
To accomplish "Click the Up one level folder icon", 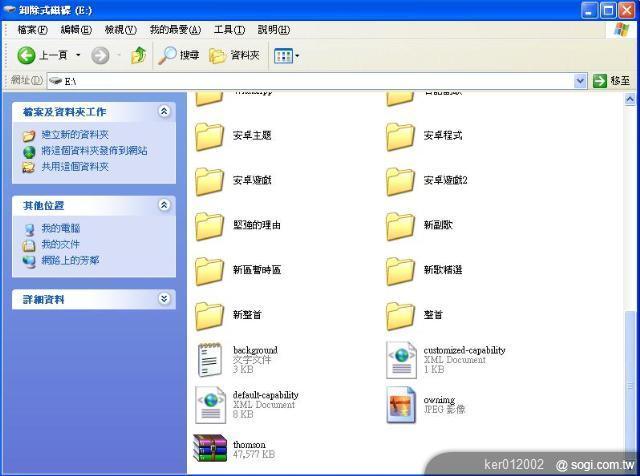I will tap(139, 56).
